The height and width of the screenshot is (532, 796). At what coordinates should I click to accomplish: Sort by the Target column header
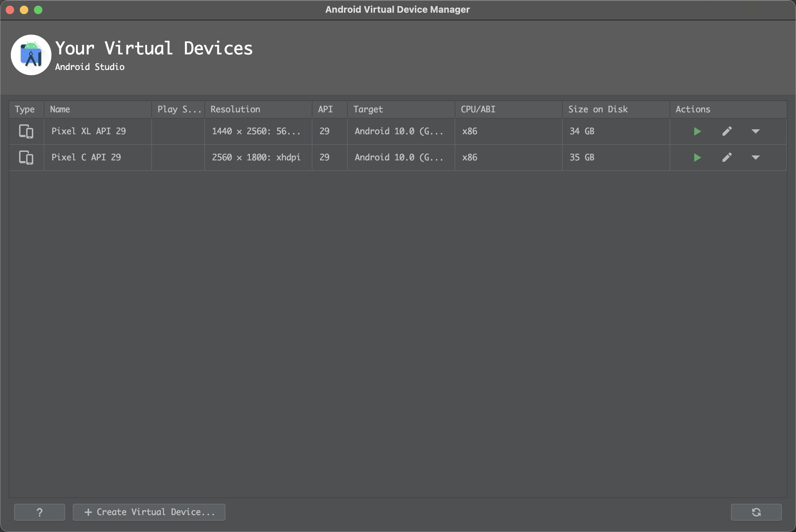coord(401,110)
